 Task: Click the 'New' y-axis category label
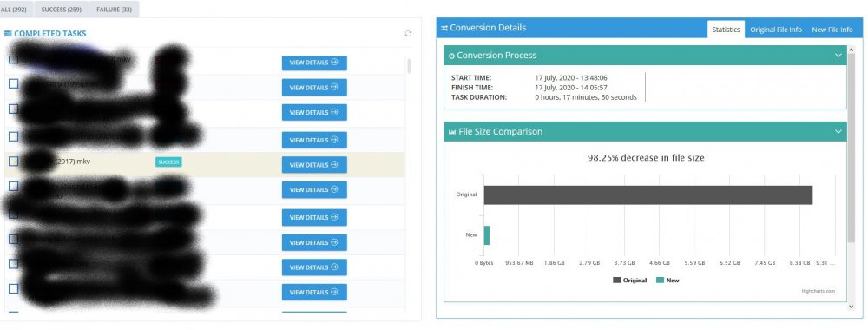click(471, 234)
